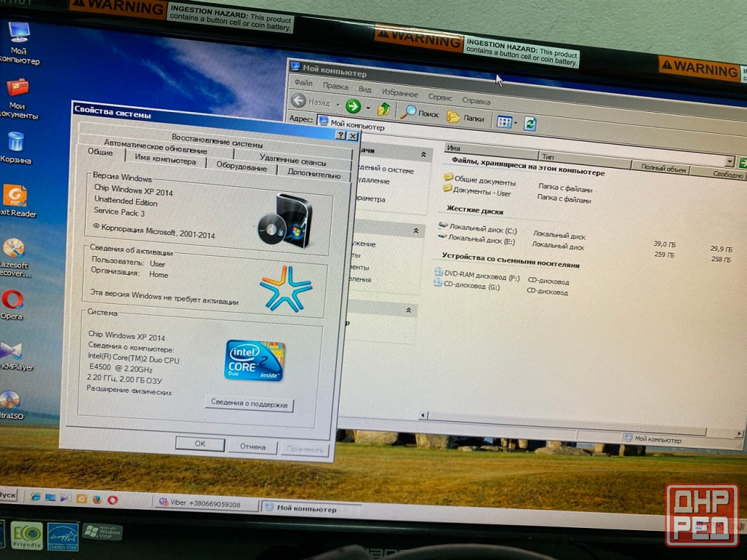This screenshot has height=560, width=747.
Task: Select Локальный диск (C:) drive
Action: 477,229
